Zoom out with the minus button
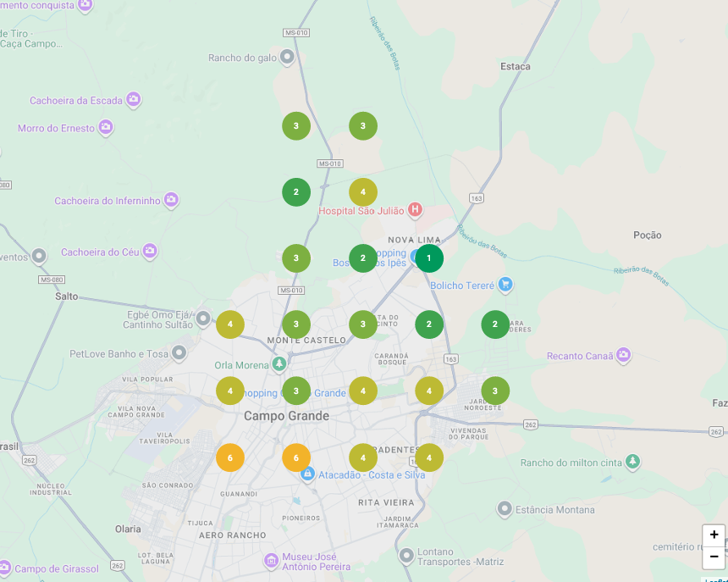728x582 pixels. [714, 557]
